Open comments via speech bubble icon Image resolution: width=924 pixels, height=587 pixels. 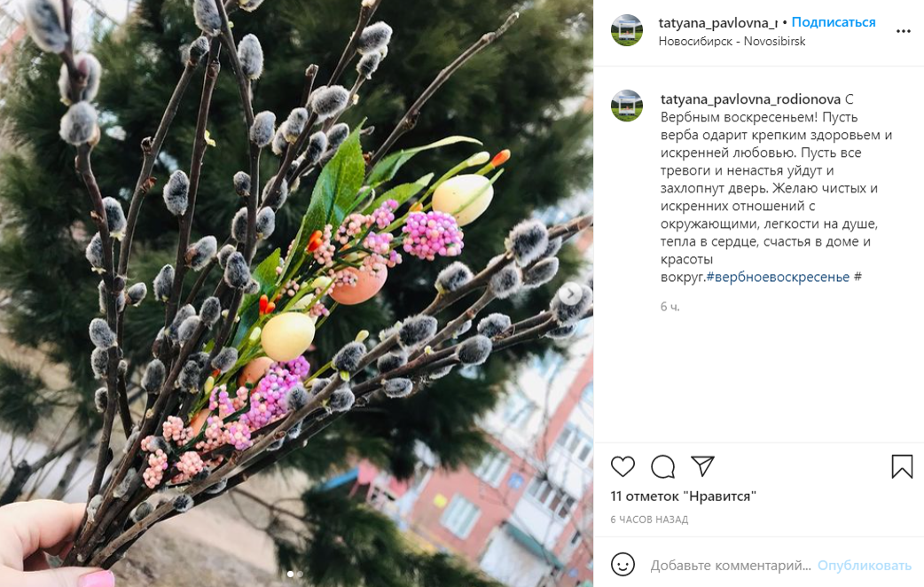click(663, 466)
